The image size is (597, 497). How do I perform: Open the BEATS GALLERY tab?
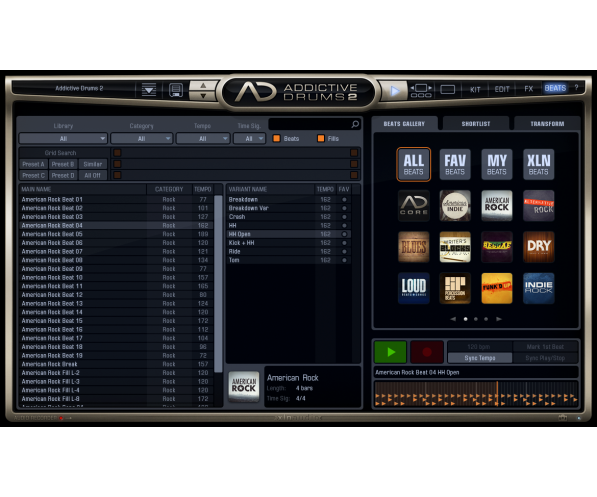pos(404,124)
